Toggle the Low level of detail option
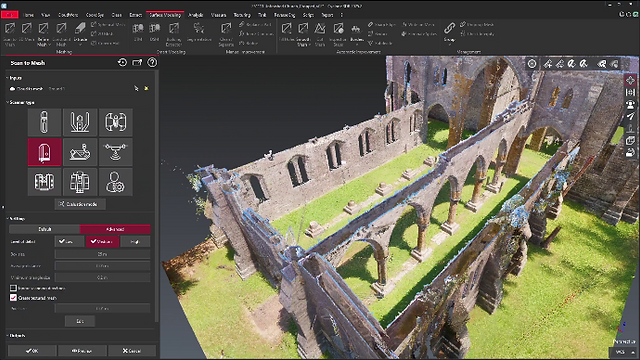 click(70, 242)
